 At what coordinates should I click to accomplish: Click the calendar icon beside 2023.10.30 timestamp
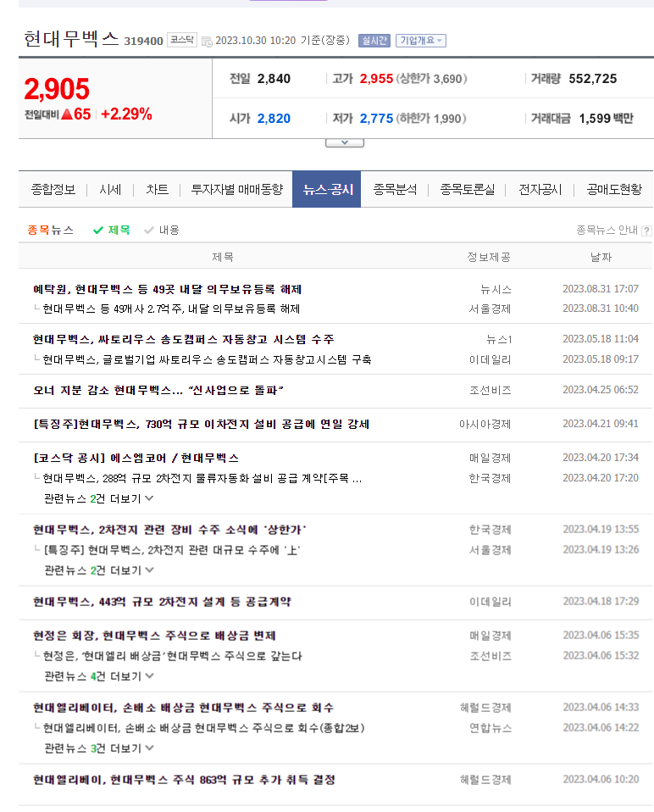pyautogui.click(x=207, y=41)
